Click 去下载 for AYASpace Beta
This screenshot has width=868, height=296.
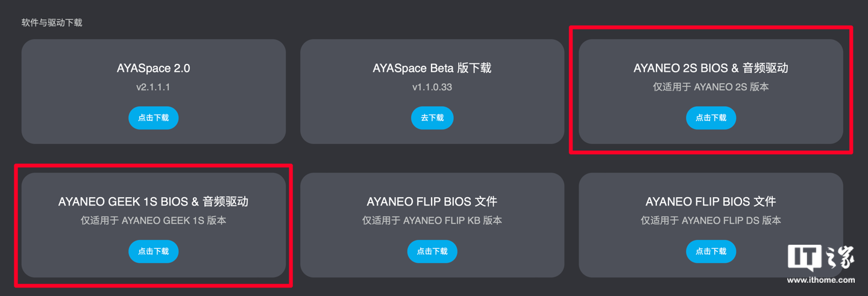pyautogui.click(x=432, y=118)
